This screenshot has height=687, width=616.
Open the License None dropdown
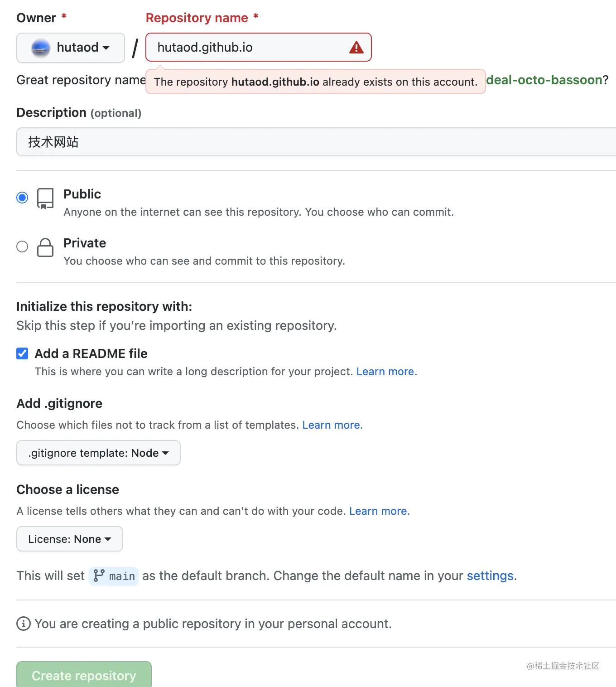pos(70,539)
